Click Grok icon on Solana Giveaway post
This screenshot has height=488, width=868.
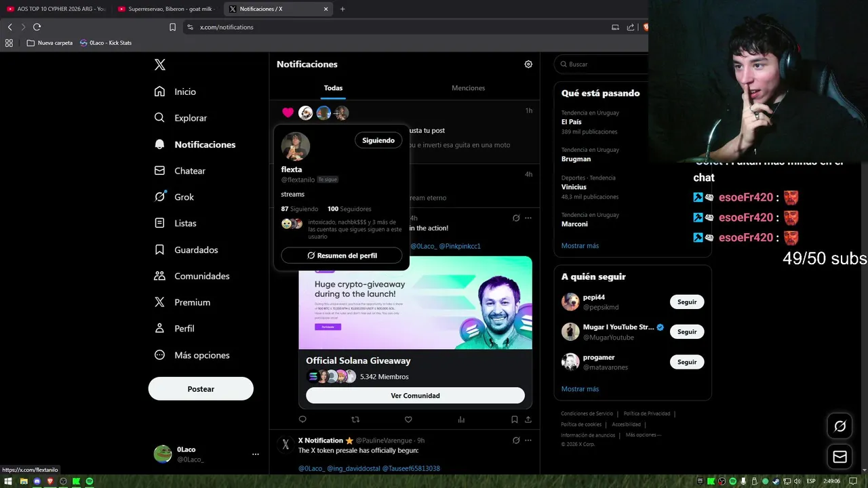[x=516, y=218]
